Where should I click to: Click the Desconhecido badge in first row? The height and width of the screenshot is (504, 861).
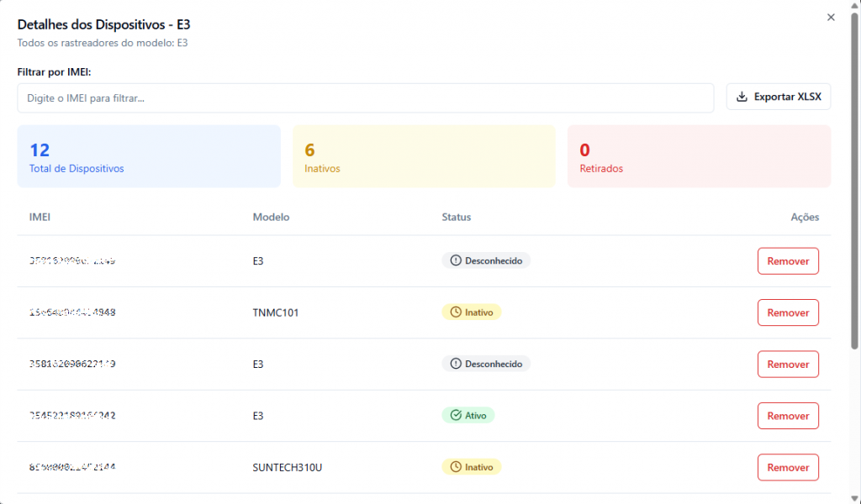pos(486,260)
